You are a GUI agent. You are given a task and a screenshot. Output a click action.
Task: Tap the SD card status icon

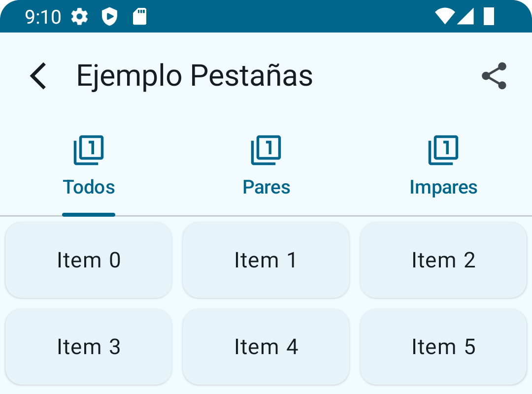tap(140, 17)
